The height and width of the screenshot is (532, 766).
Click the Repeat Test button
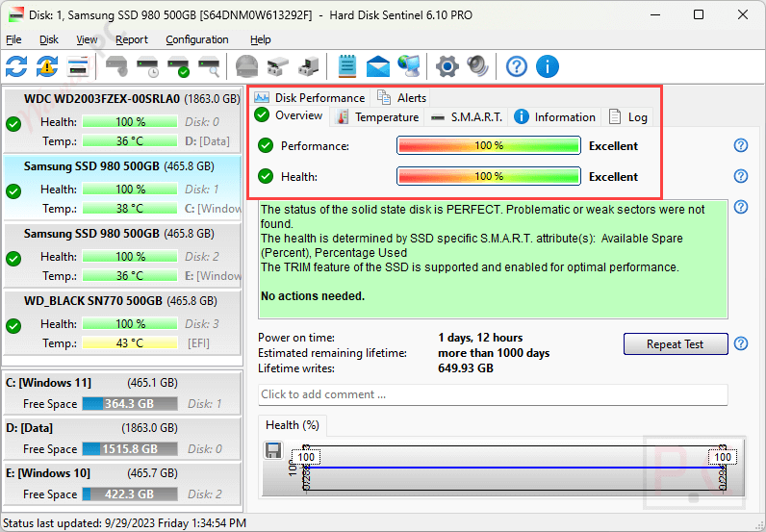click(676, 343)
